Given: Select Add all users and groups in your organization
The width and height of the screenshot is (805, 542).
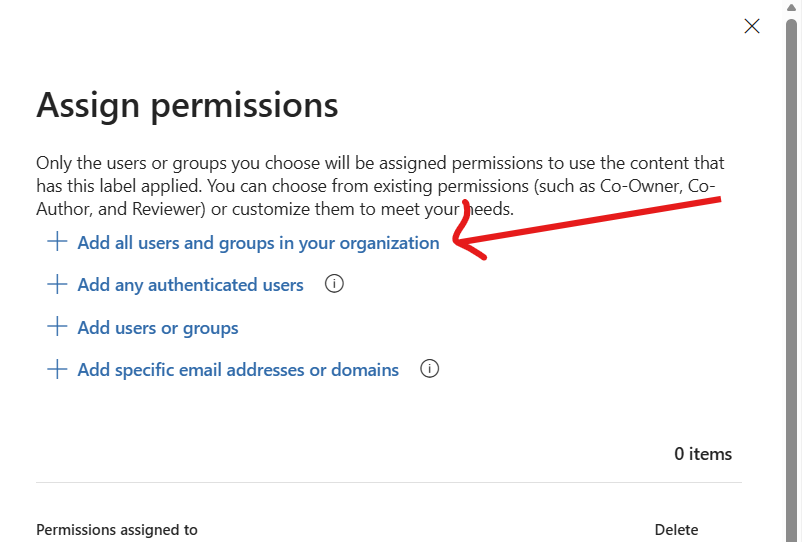Looking at the screenshot, I should click(258, 243).
